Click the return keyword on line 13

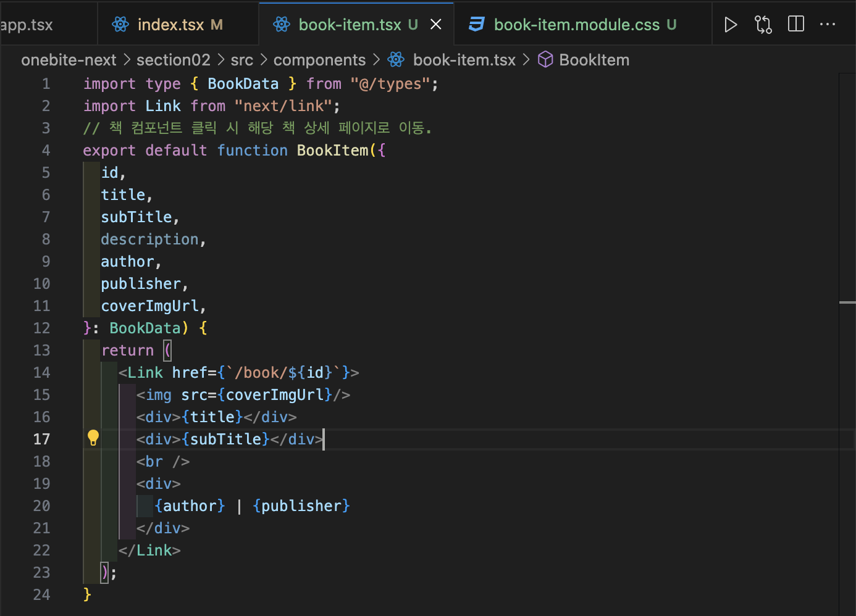(127, 351)
